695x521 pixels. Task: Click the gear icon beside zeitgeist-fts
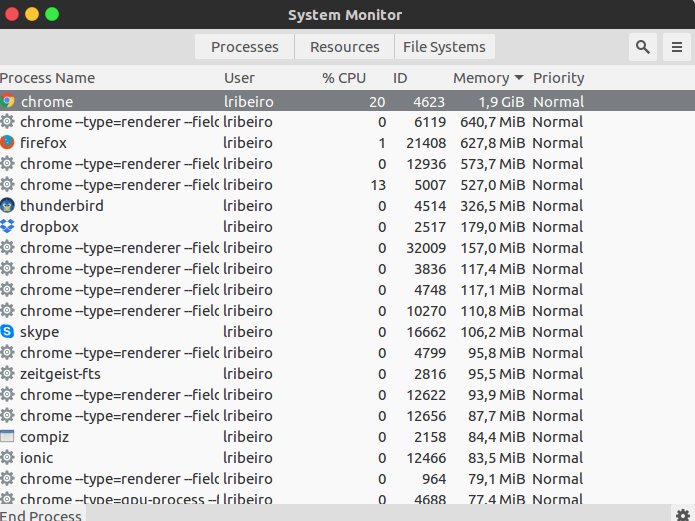[x=7, y=373]
